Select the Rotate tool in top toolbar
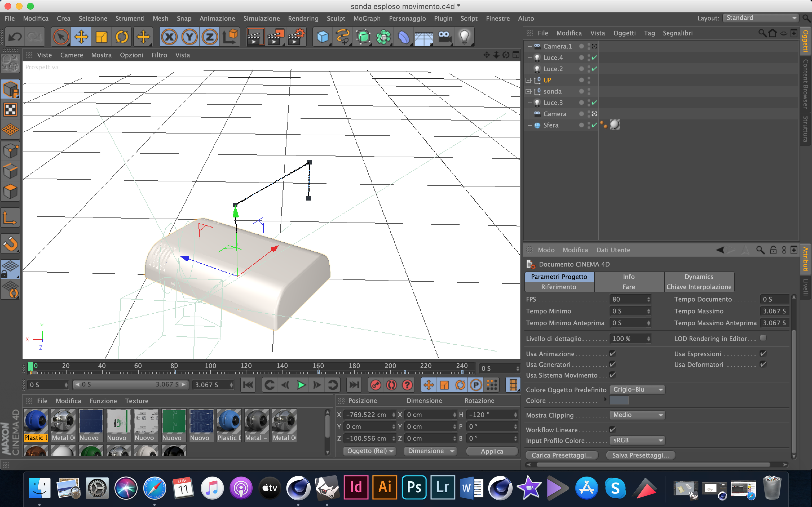Screen dimensions: 812x507 tap(122, 37)
